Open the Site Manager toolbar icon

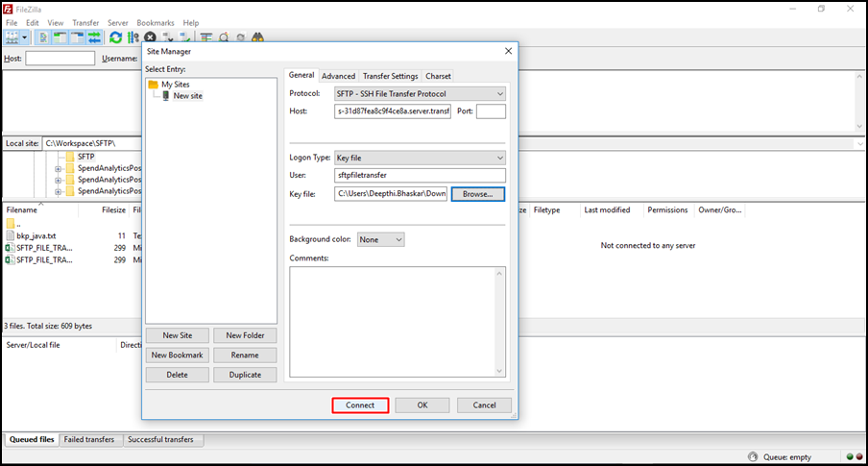pyautogui.click(x=12, y=37)
